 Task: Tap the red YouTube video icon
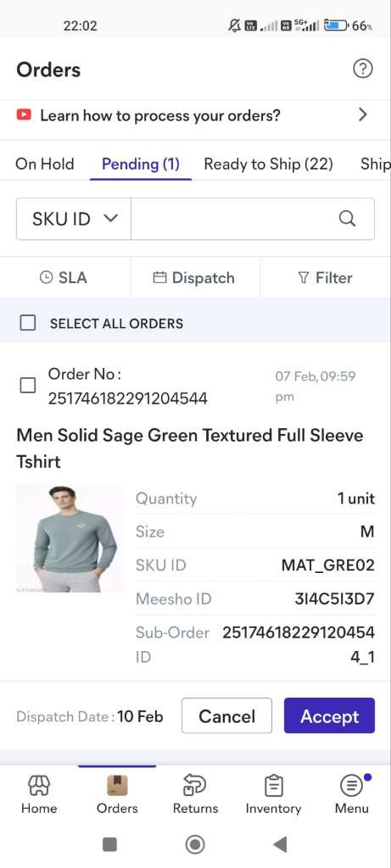tap(24, 115)
